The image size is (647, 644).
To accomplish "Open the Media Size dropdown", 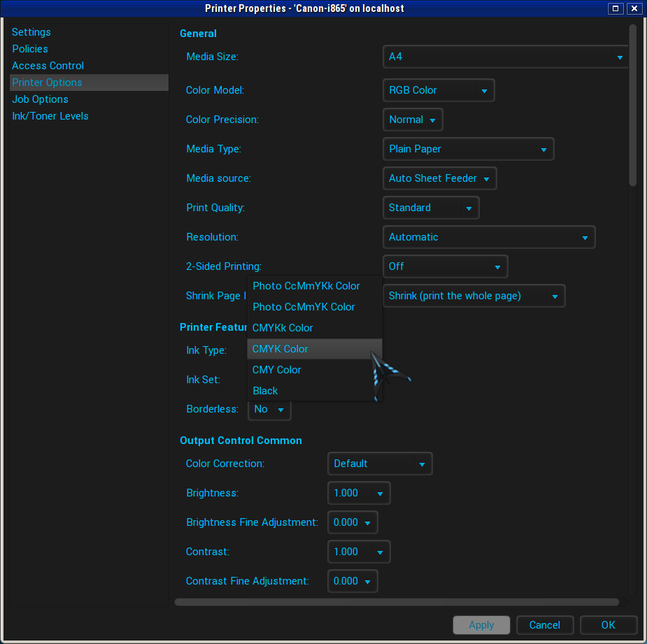I will 505,57.
